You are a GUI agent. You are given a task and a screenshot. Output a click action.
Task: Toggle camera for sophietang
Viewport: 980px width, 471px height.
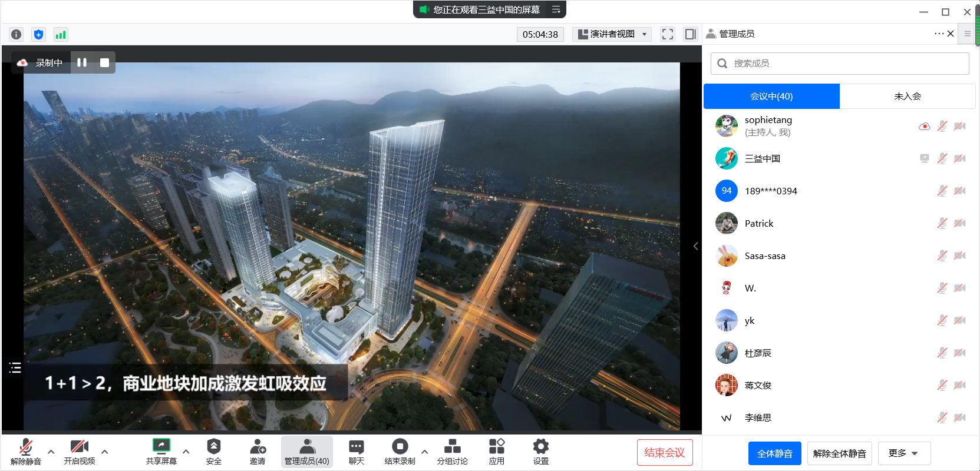(960, 126)
